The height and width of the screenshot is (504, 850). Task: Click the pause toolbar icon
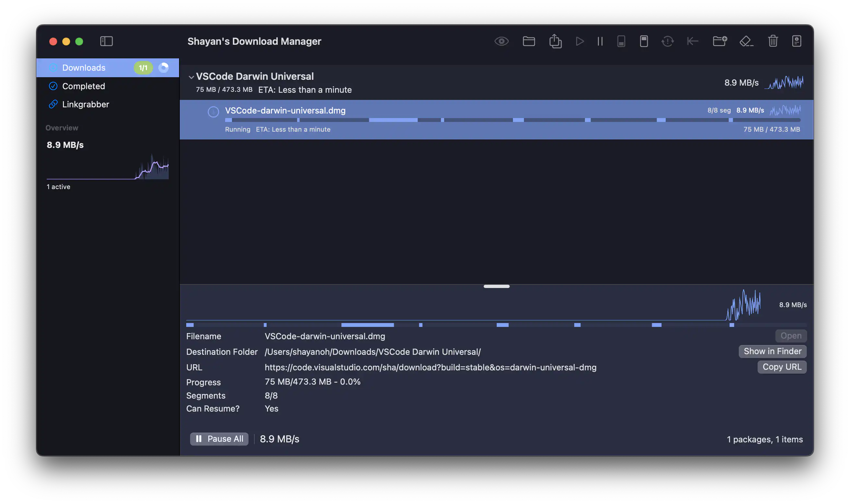point(600,41)
